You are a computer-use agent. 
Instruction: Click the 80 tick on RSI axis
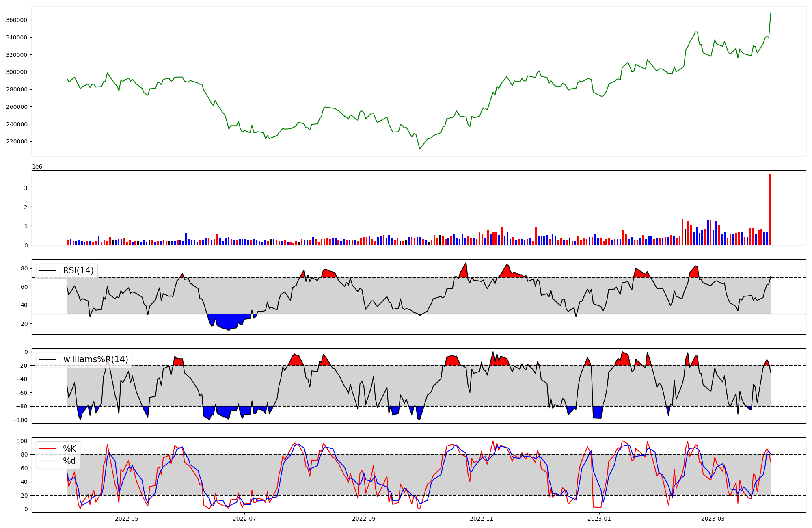pyautogui.click(x=24, y=268)
